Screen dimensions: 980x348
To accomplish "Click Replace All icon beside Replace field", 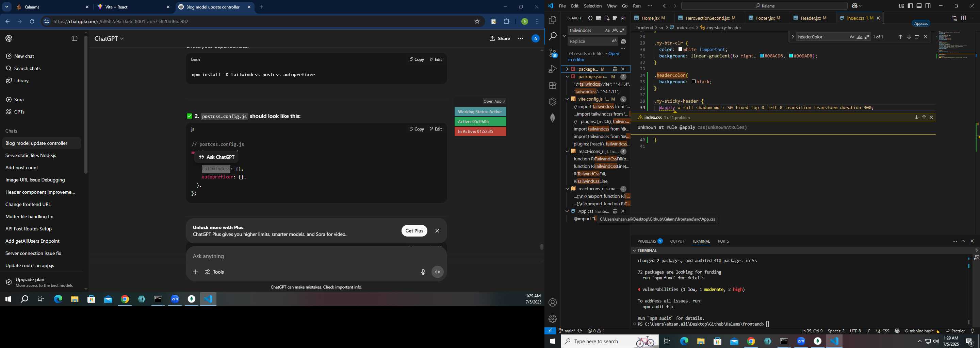I will click(x=623, y=41).
